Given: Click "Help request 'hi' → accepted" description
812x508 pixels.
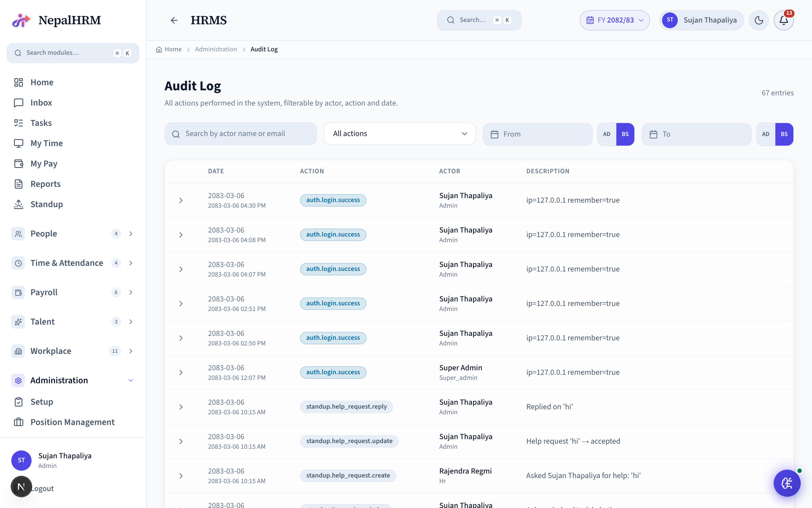Looking at the screenshot, I should coord(573,441).
